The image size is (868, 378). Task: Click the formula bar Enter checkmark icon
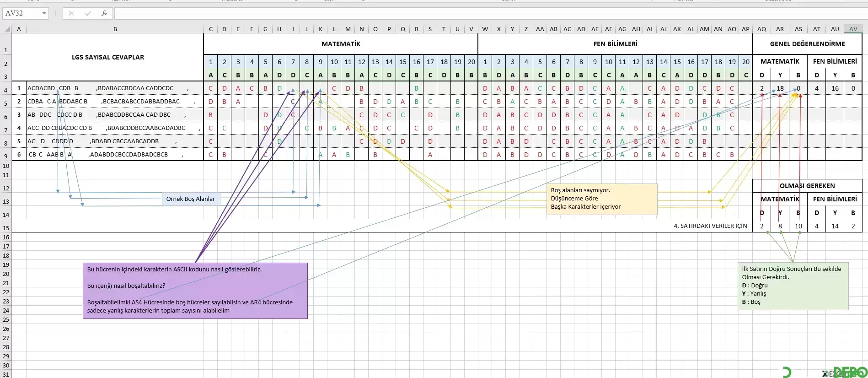(88, 13)
